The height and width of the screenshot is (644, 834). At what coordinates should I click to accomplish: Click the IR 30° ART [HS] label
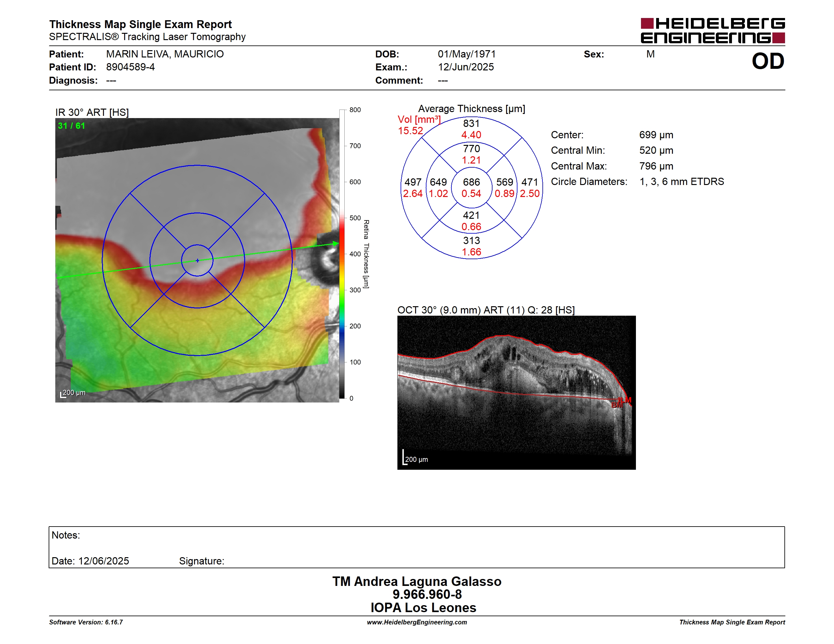pyautogui.click(x=92, y=113)
